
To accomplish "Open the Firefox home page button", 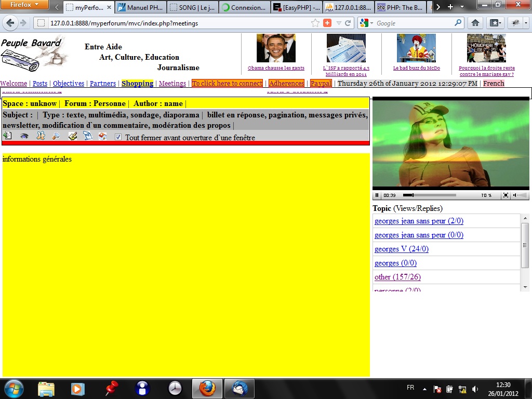I will (x=475, y=23).
